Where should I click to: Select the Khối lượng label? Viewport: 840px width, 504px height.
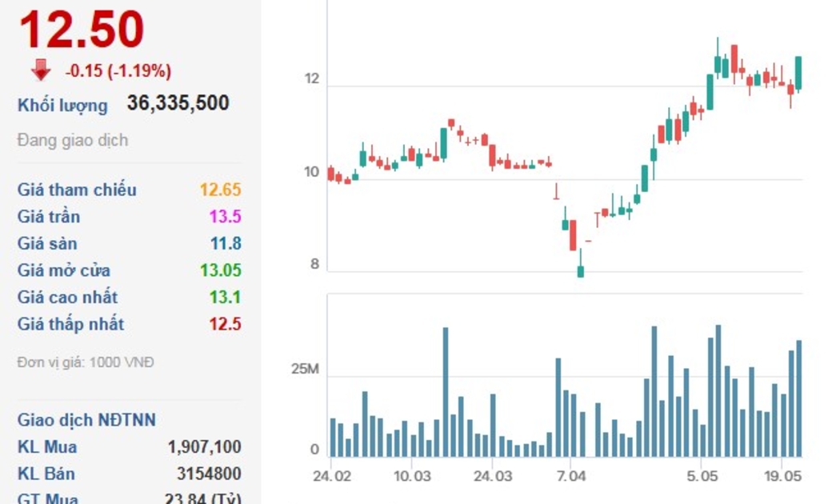62,105
